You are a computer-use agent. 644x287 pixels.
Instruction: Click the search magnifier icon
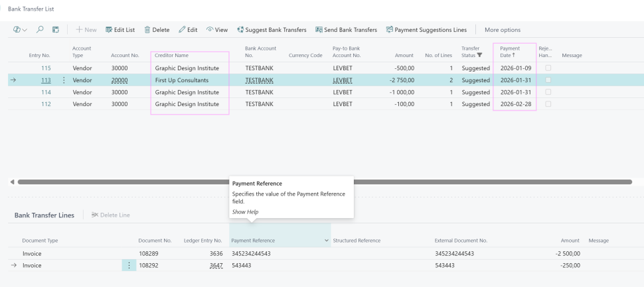(40, 30)
